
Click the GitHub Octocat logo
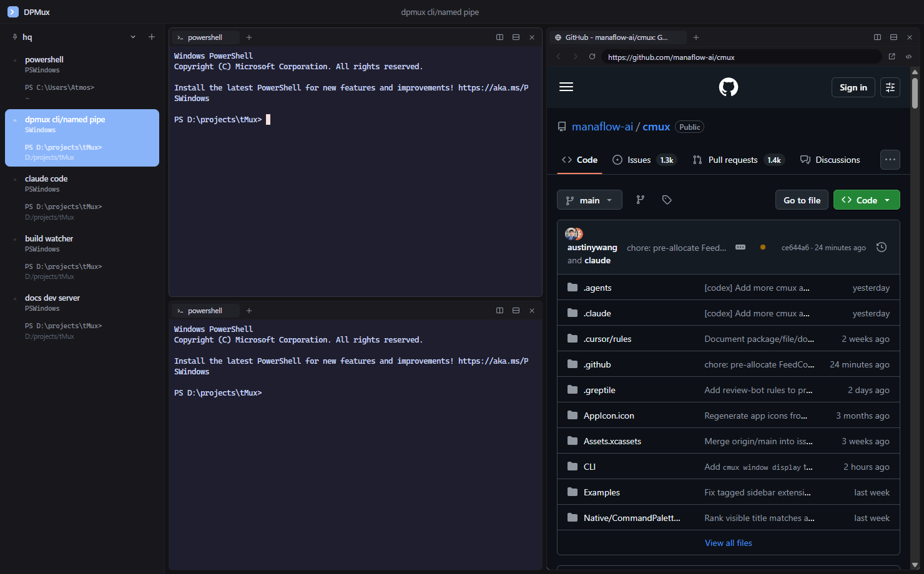coord(729,87)
